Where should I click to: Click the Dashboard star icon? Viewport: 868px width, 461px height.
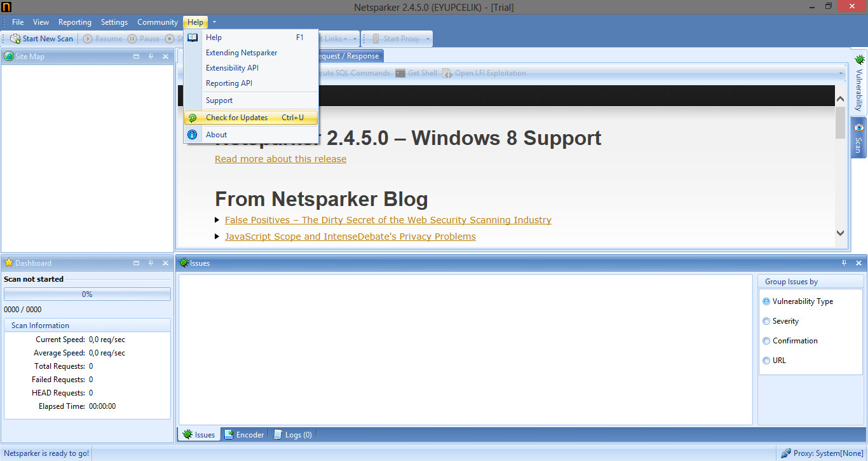click(x=9, y=263)
